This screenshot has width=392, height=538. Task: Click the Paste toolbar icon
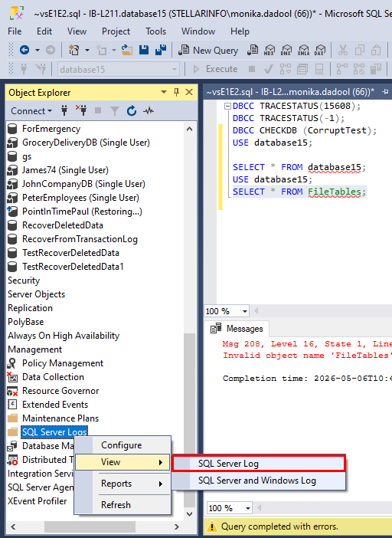376,50
